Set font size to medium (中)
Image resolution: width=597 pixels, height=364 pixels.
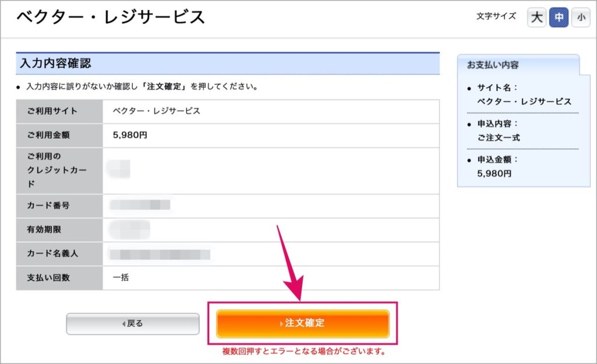point(559,17)
